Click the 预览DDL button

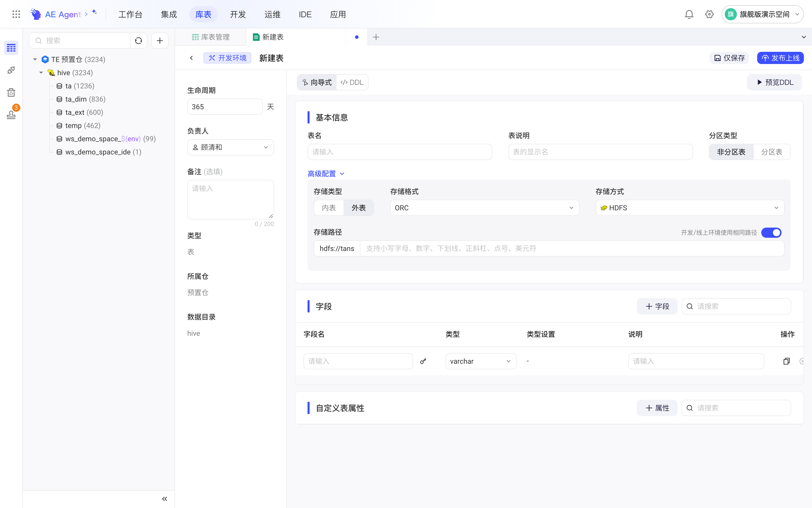(775, 82)
